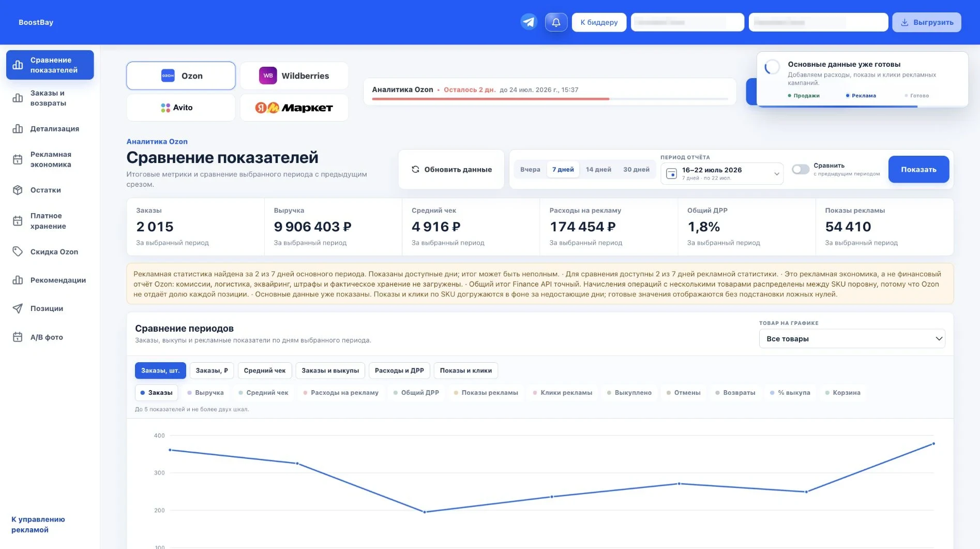980x549 pixels.
Task: Switch to Показы и клики chart tab
Action: coord(466,370)
